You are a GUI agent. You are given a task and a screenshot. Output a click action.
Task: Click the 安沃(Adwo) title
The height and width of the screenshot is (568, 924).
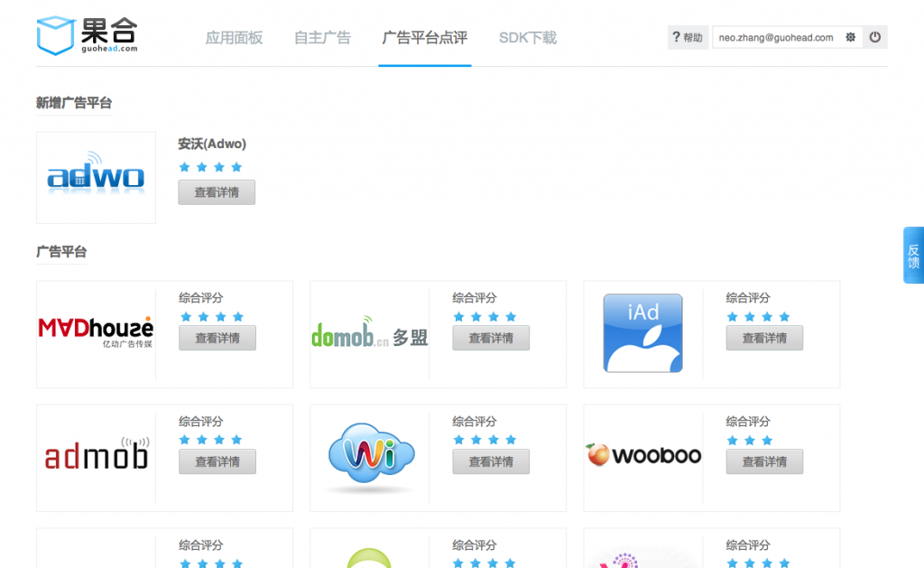[x=212, y=144]
